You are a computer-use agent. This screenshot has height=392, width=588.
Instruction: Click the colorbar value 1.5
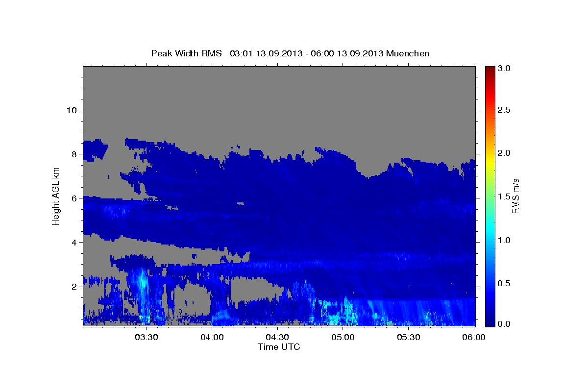504,196
